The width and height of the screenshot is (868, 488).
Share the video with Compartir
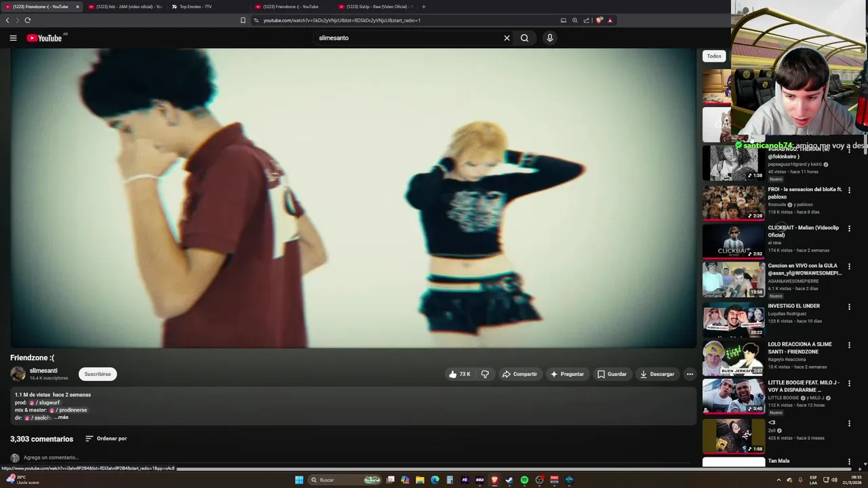coord(519,374)
